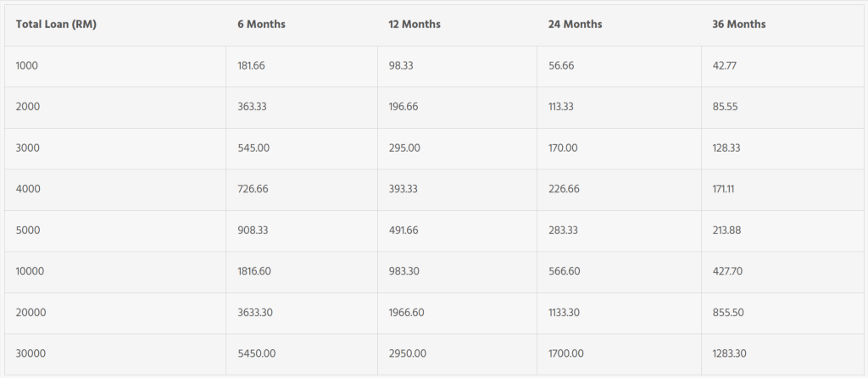Select the 3000 loan amount cell
The height and width of the screenshot is (378, 868).
(x=28, y=148)
